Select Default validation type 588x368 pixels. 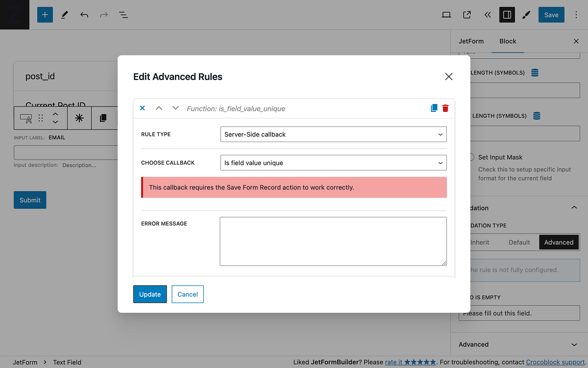point(519,242)
